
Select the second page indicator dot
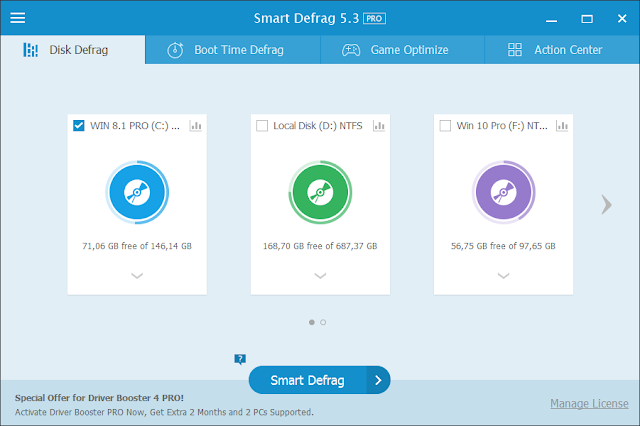(323, 322)
